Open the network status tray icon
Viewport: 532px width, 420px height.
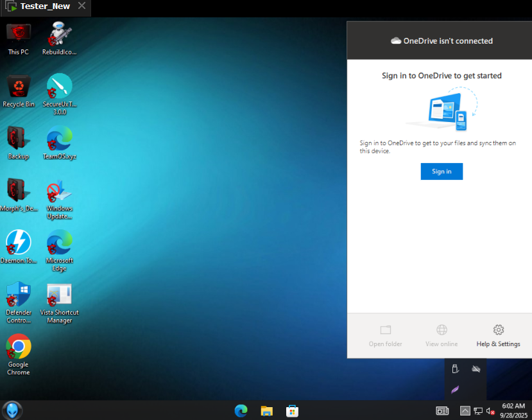pos(478,410)
